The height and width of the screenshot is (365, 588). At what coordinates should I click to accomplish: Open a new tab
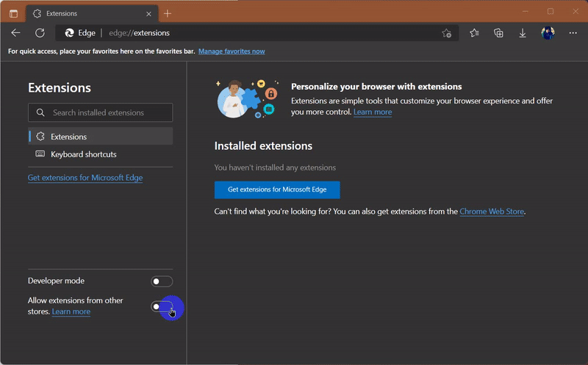coord(168,13)
